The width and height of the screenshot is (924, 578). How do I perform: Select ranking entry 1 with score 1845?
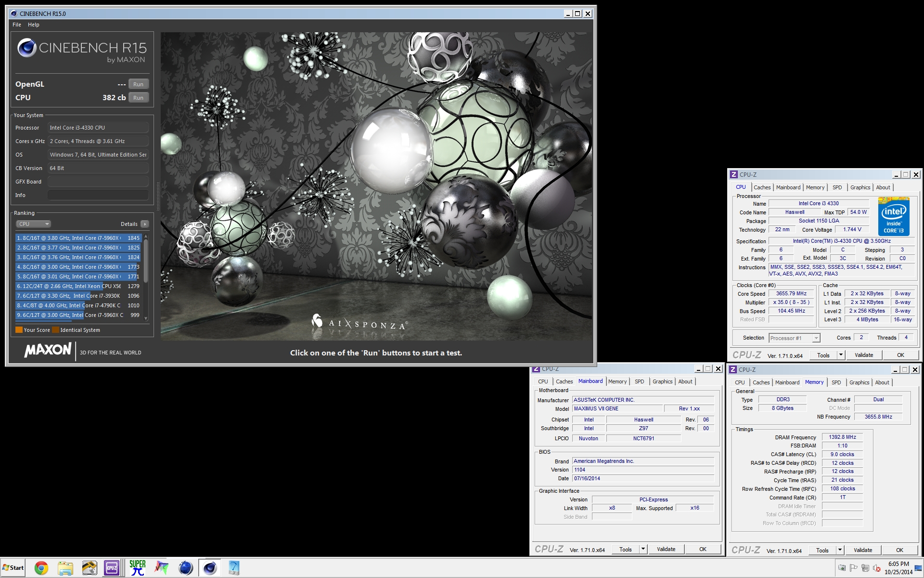point(78,238)
